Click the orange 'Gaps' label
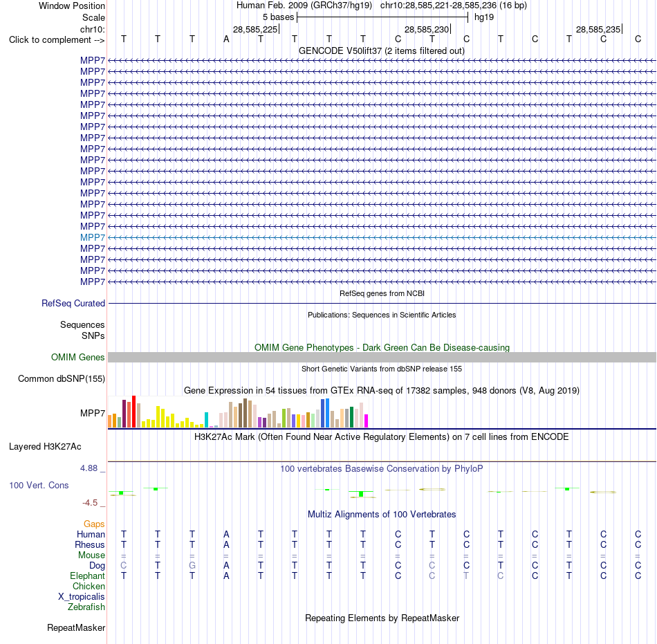Viewport: 657px width, 644px height. pyautogui.click(x=94, y=524)
